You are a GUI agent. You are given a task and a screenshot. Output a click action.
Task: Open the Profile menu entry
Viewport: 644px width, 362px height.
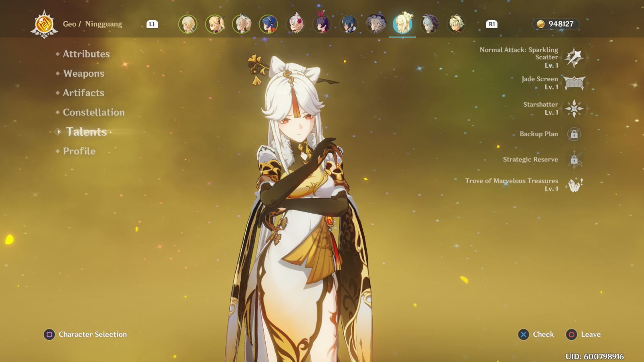pyautogui.click(x=79, y=151)
